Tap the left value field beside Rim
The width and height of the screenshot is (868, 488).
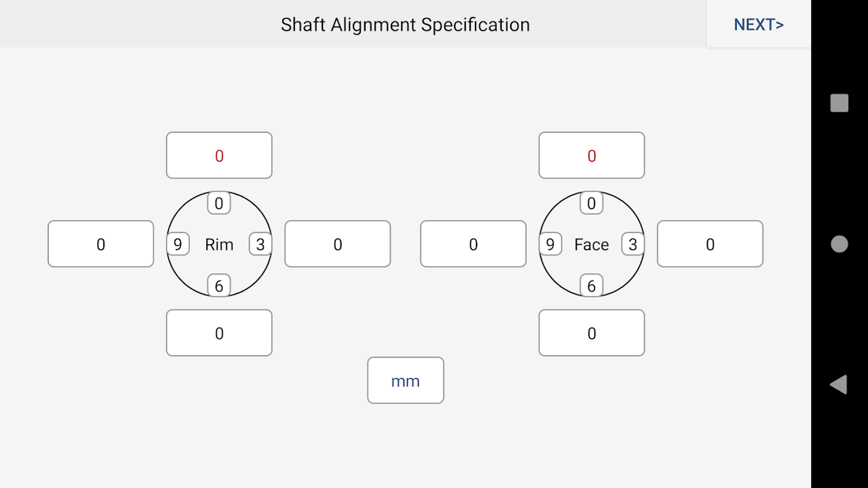pyautogui.click(x=101, y=244)
